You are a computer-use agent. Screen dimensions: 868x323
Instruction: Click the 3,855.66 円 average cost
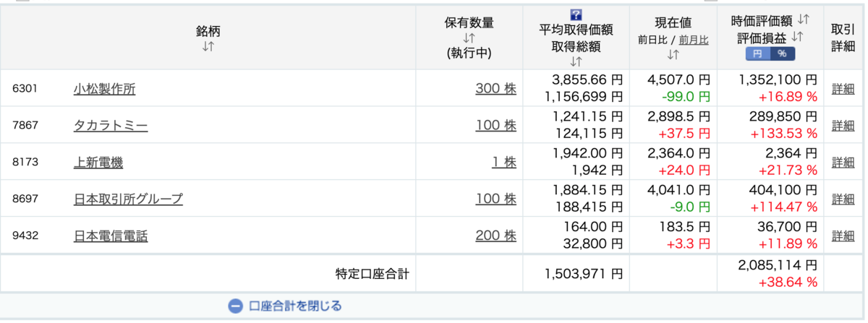tap(587, 80)
